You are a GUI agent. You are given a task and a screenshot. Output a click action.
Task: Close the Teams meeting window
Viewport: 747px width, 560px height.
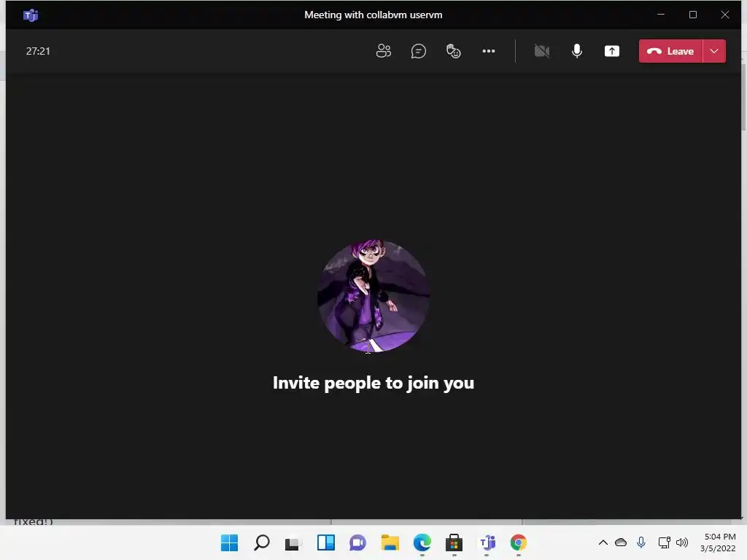pos(725,15)
